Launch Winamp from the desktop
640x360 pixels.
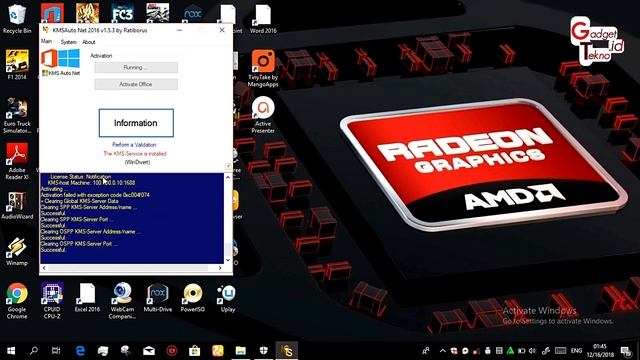(x=17, y=251)
